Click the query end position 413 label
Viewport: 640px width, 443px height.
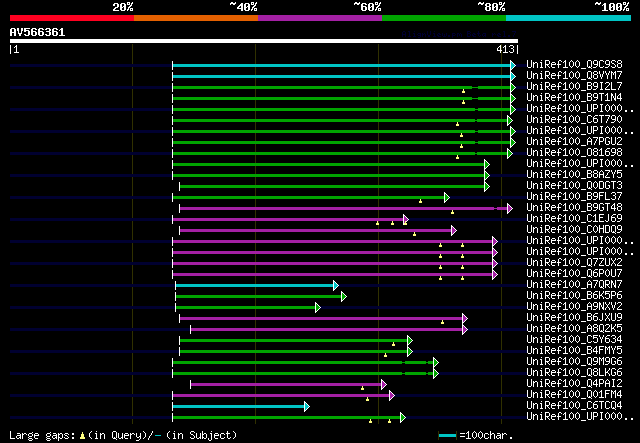(505, 49)
